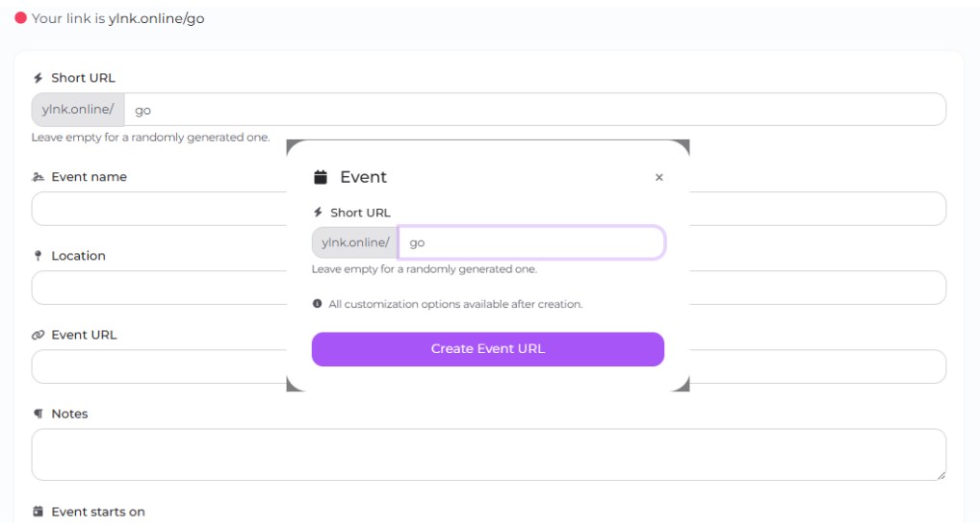The image size is (980, 529).
Task: Click the calendar icon beside Event starts on
Action: tap(39, 512)
